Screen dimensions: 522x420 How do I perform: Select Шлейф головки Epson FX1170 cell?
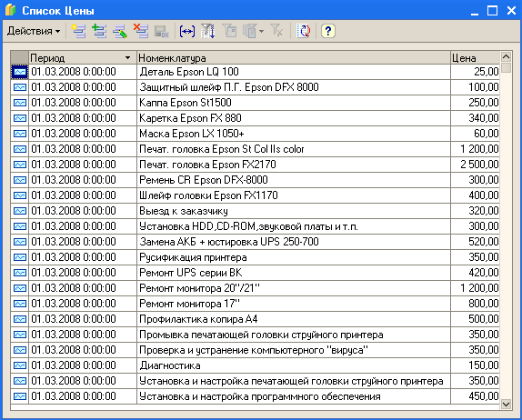point(294,195)
